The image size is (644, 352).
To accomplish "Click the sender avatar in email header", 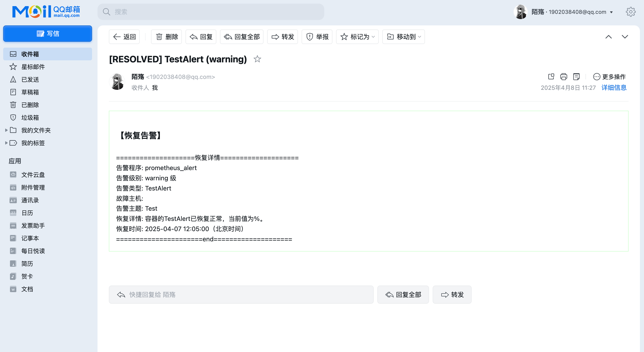I will pyautogui.click(x=117, y=81).
